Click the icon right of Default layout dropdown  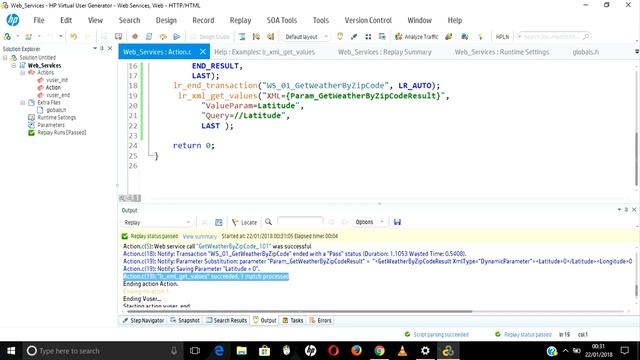point(340,37)
